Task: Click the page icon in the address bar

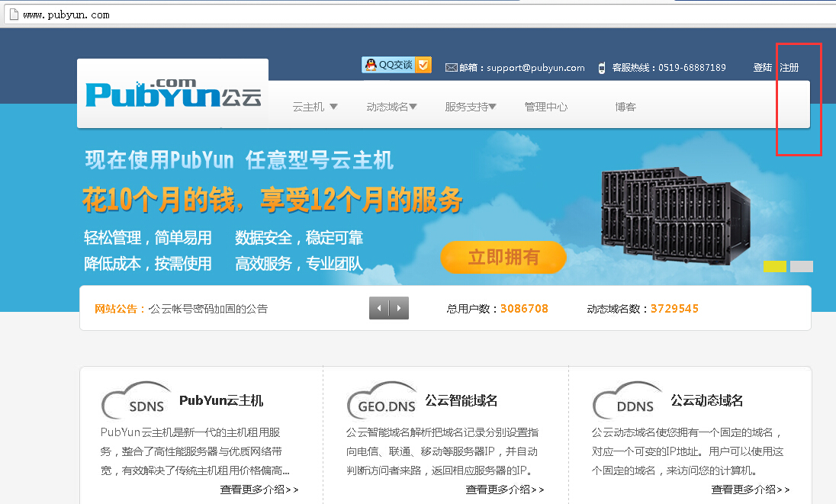Action: tap(14, 14)
